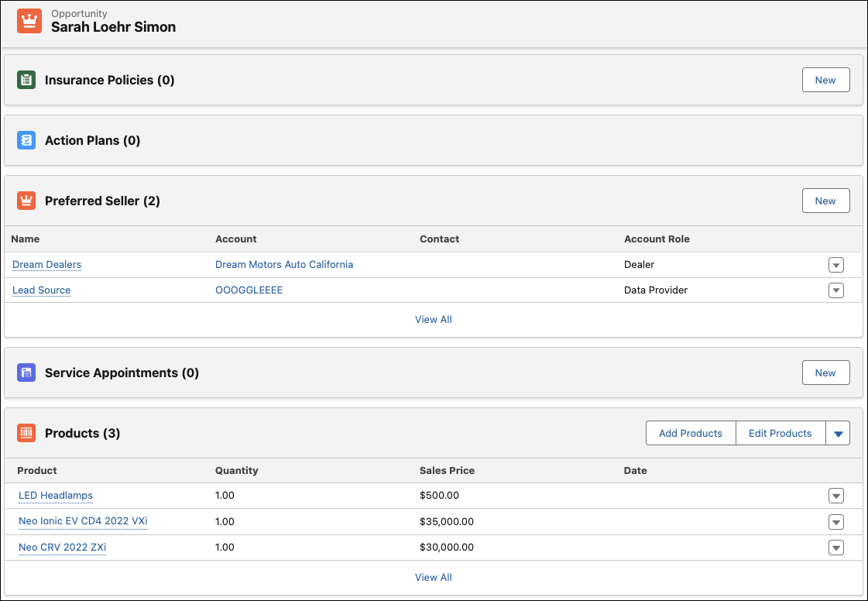
Task: Click the Add Products button
Action: pos(691,433)
